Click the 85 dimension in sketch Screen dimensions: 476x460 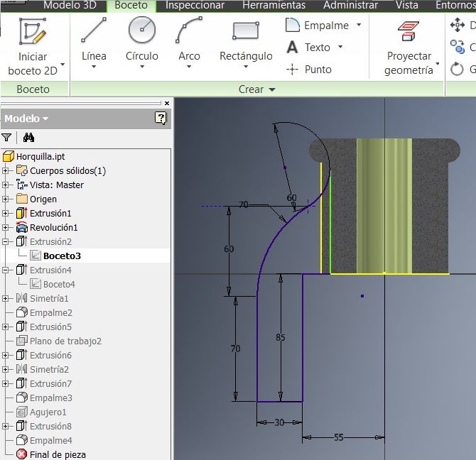pyautogui.click(x=280, y=337)
